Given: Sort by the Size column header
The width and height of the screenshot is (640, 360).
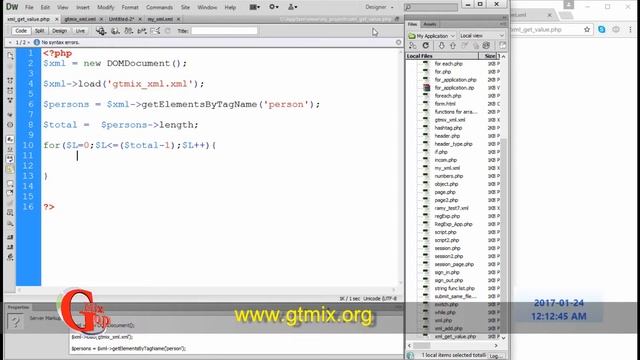Looking at the screenshot, I should pyautogui.click(x=488, y=56).
